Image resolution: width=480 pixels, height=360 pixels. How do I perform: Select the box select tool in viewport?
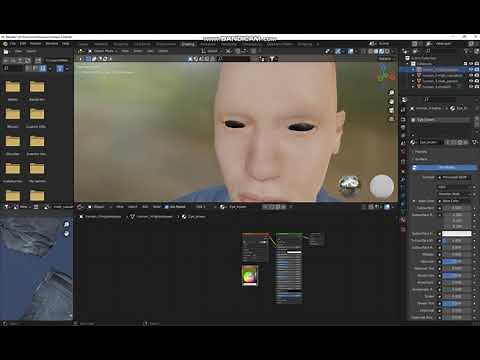point(88,59)
